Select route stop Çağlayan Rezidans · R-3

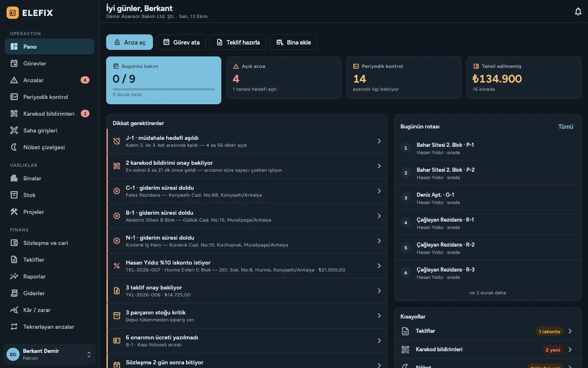point(488,273)
